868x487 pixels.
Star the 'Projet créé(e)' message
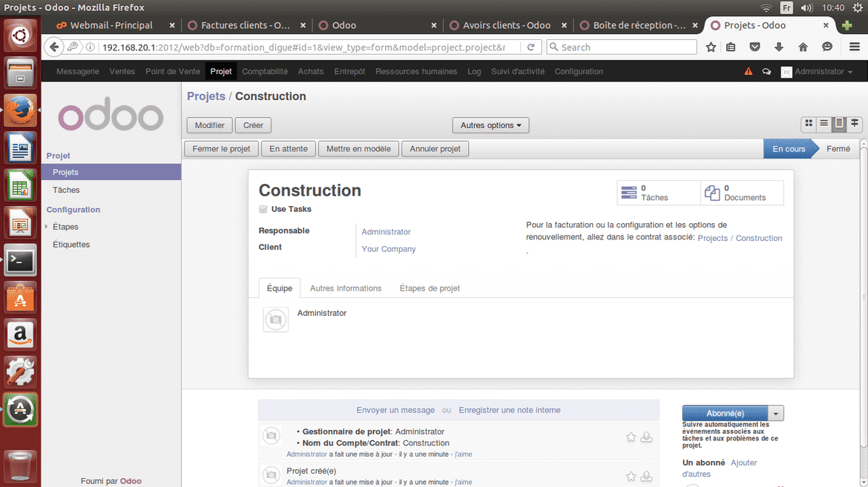(x=631, y=476)
